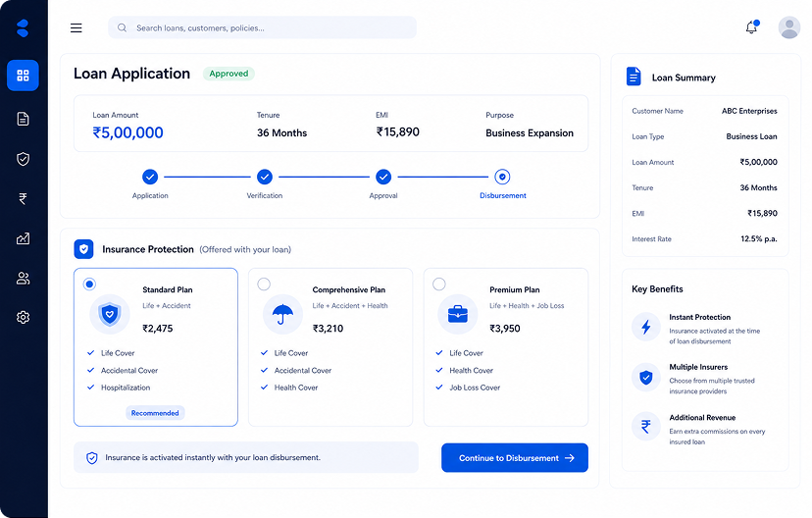Click the Comprehensive Plan title
This screenshot has height=518, width=812.
(349, 289)
